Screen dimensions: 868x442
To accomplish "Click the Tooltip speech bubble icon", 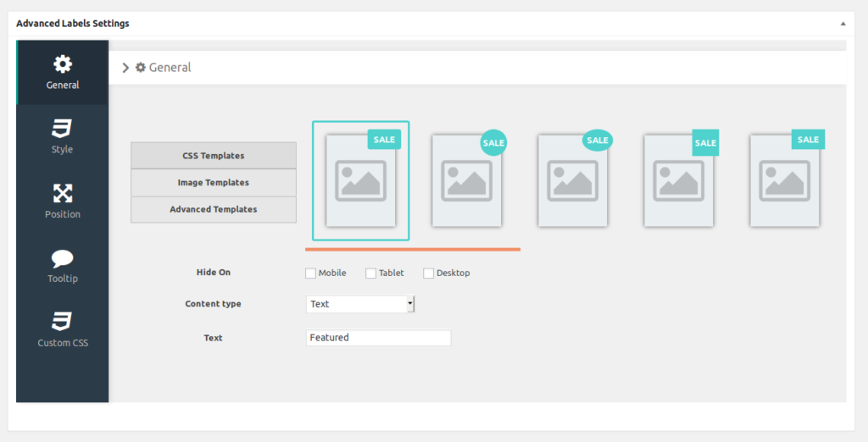I will coord(62,258).
